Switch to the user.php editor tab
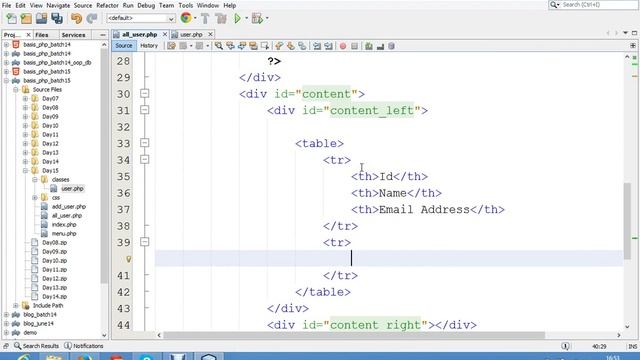The height and width of the screenshot is (360, 640). [191, 35]
